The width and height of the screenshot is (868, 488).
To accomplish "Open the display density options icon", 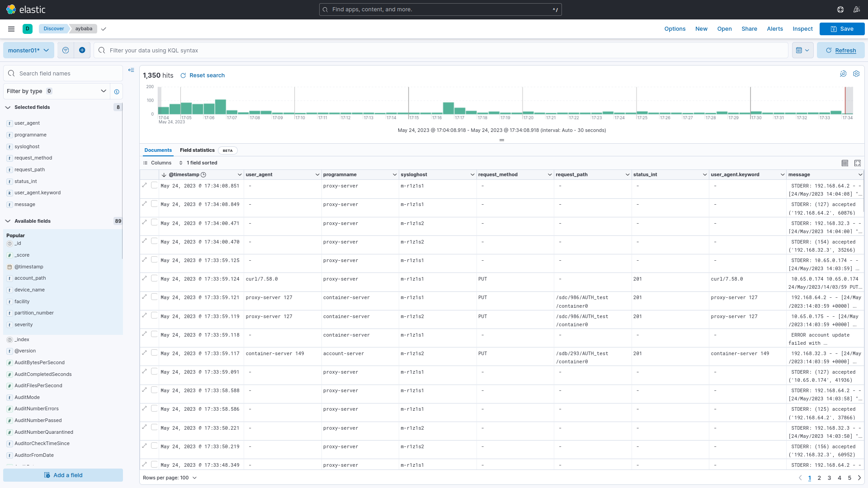I will [x=844, y=163].
